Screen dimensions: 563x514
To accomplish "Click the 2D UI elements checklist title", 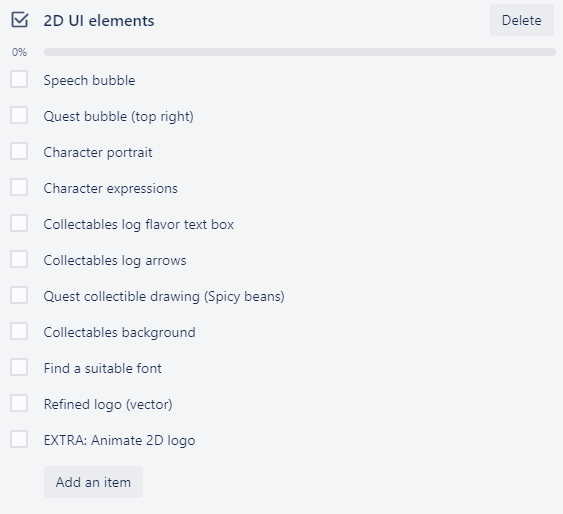I will [x=99, y=20].
